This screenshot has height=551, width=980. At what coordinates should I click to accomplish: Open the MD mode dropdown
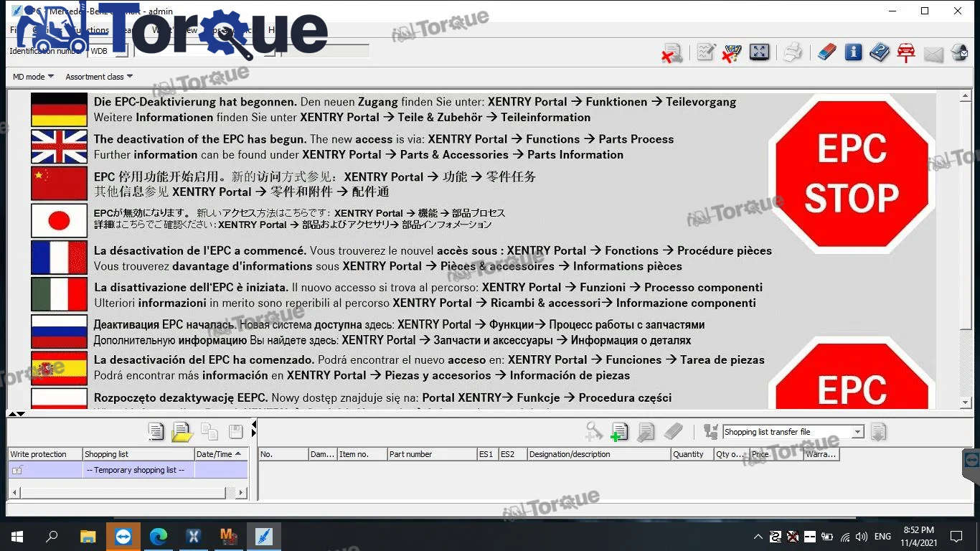coord(33,77)
